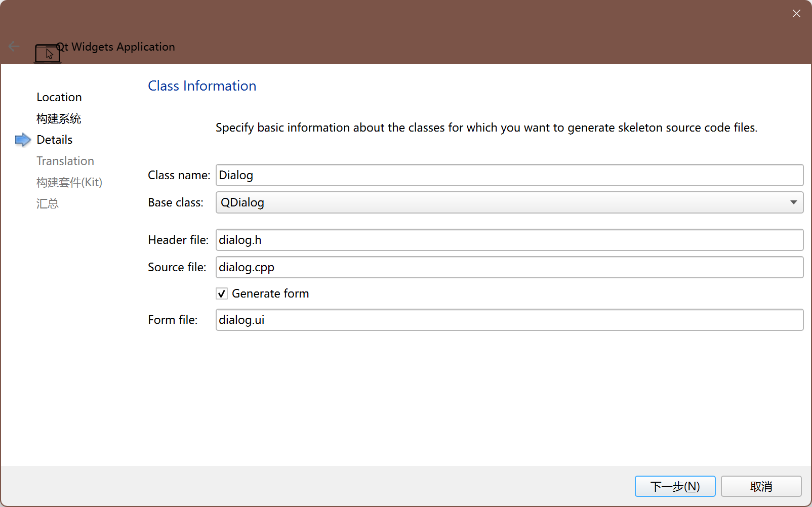
Task: Click the Base class label
Action: (x=176, y=202)
